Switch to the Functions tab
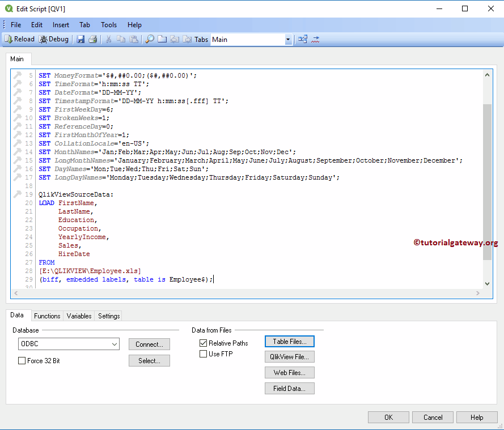Screen dimensions: 504x430 [47, 316]
